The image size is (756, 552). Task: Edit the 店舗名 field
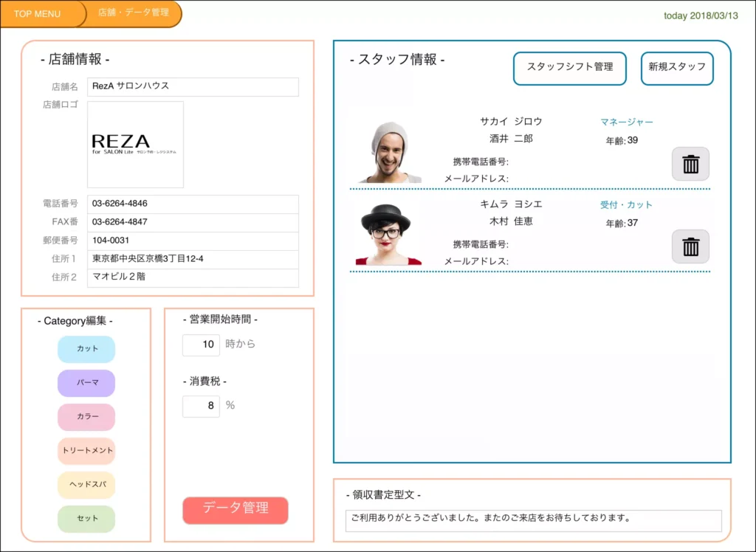pos(193,87)
